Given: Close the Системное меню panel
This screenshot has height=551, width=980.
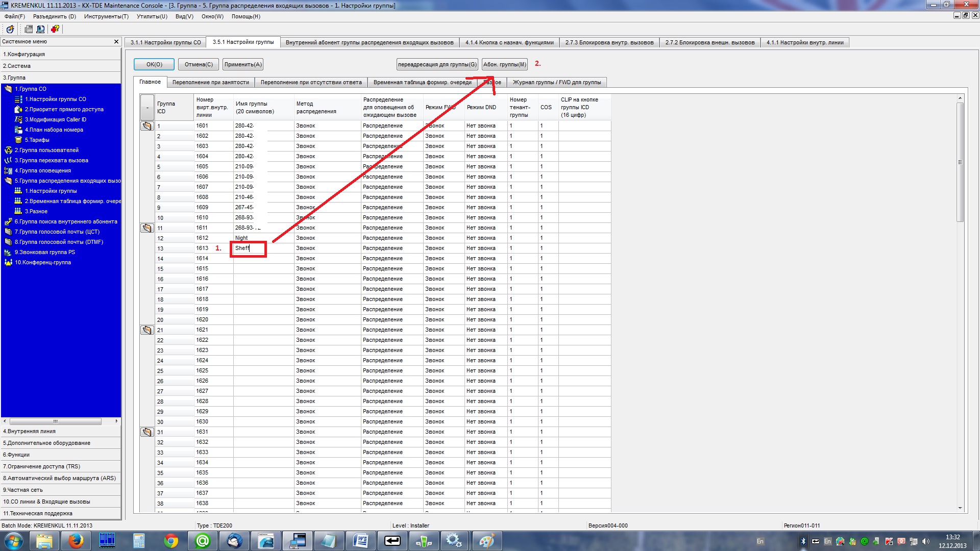Looking at the screenshot, I should [x=116, y=42].
